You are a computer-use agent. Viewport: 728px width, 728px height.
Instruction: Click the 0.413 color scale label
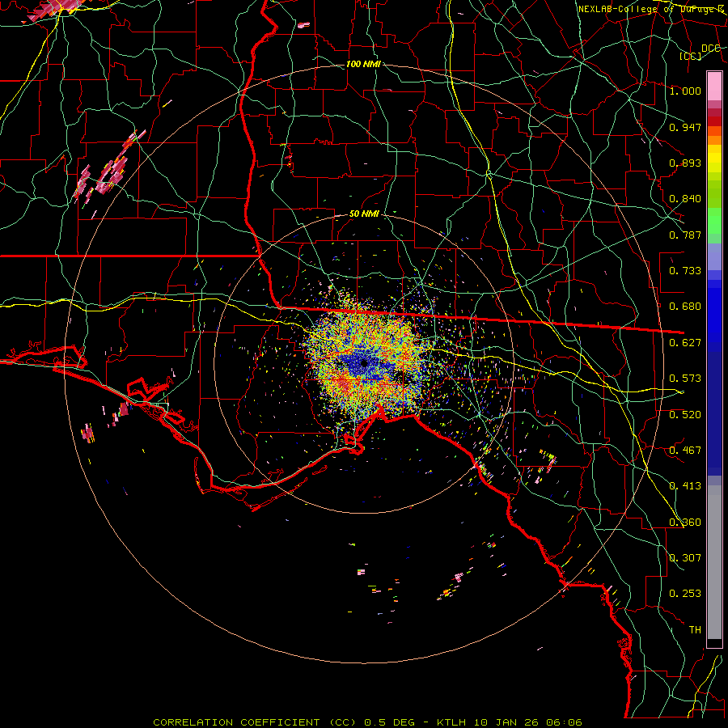coord(685,486)
